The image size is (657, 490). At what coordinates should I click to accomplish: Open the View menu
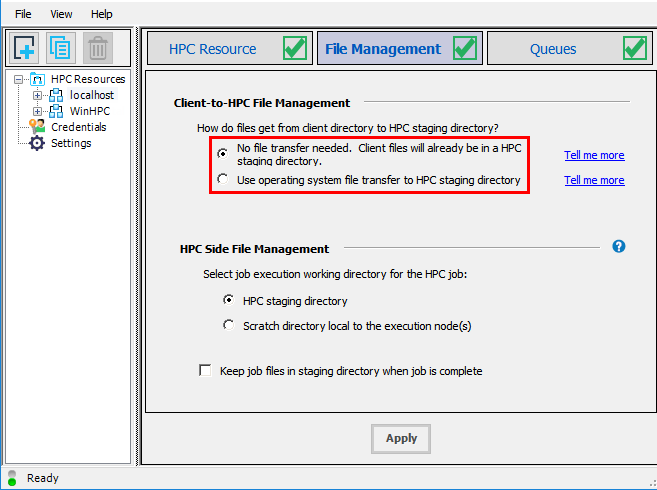point(61,14)
